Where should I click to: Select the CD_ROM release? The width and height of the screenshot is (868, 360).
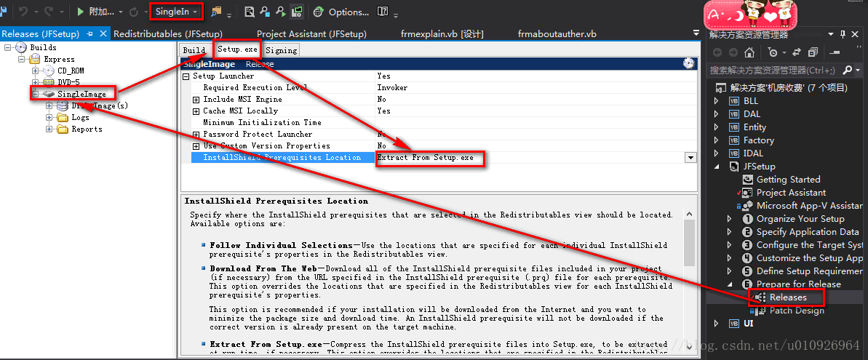click(71, 71)
